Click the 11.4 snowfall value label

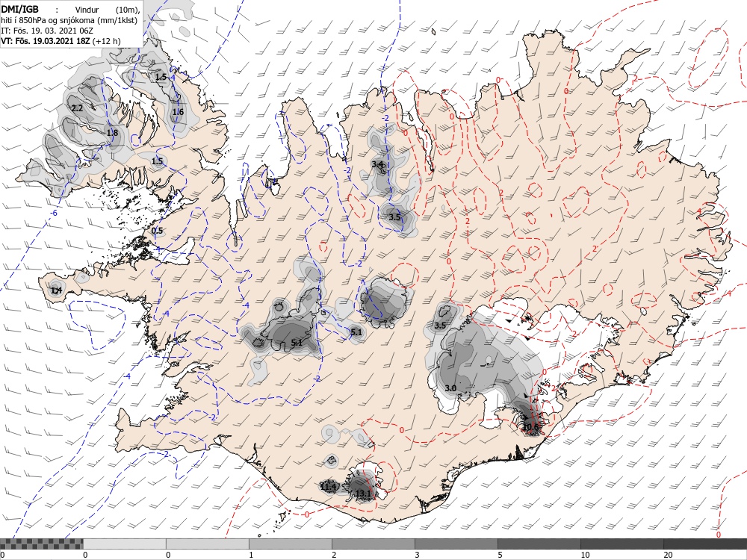coord(328,487)
